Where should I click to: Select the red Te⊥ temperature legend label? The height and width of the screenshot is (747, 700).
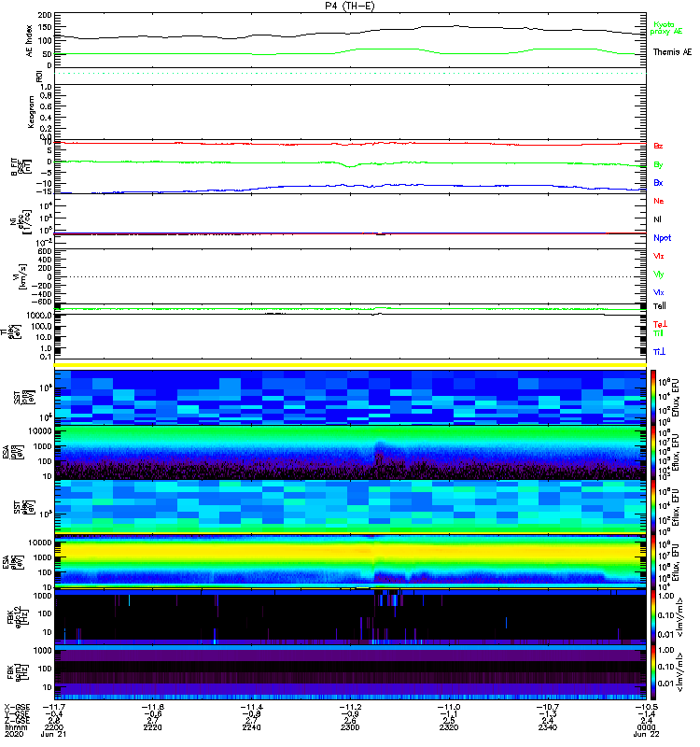point(660,324)
